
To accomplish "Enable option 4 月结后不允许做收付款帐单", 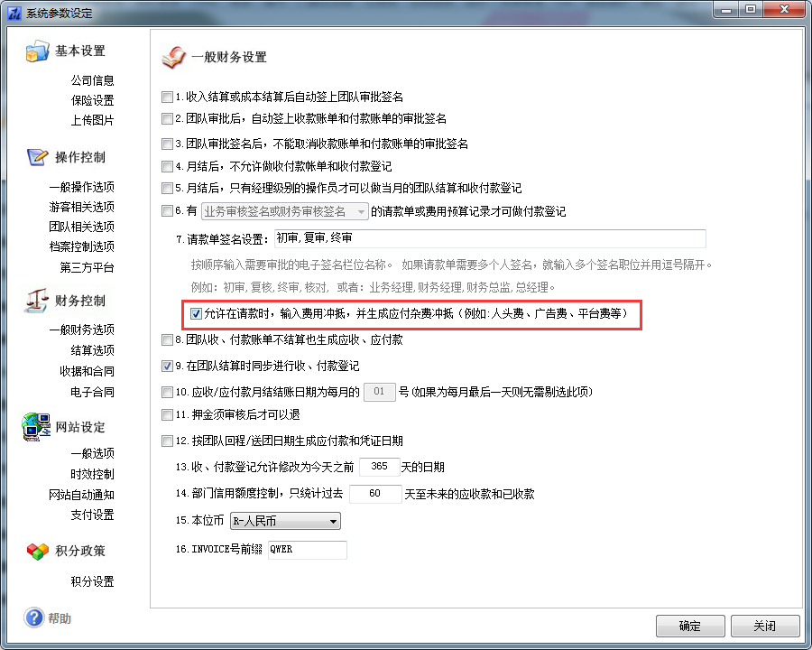I will point(167,166).
